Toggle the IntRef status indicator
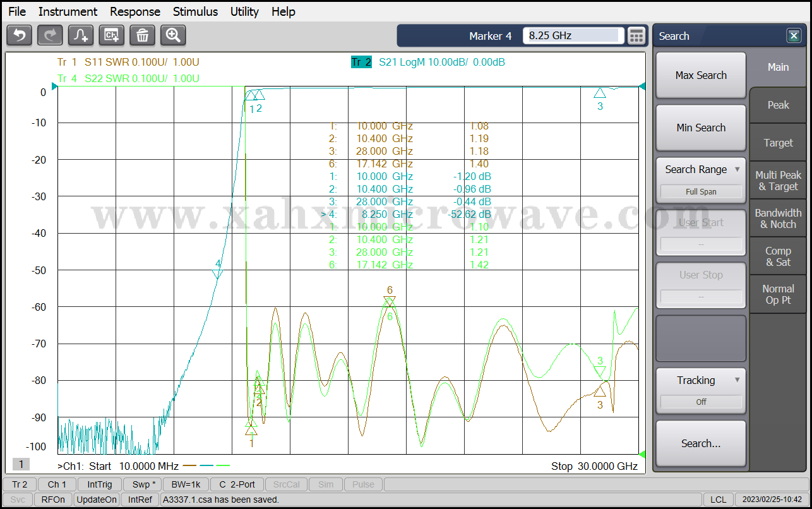The image size is (812, 509). (x=140, y=500)
